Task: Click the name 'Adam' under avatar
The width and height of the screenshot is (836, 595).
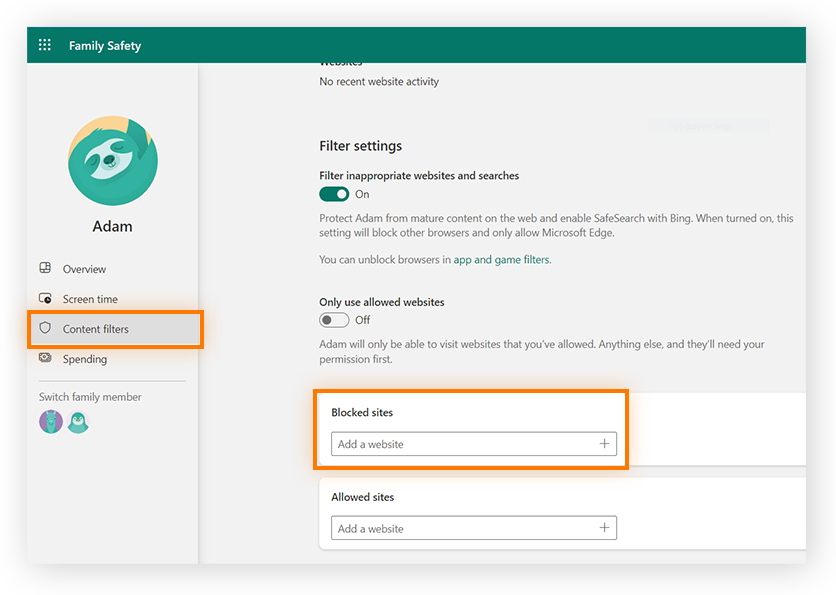Action: [x=112, y=227]
